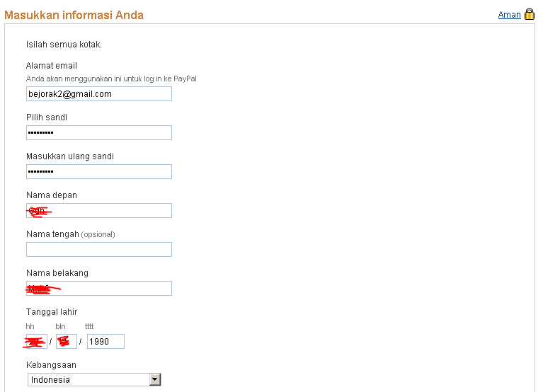
Task: Focus the Alamat email input field
Action: (x=99, y=94)
